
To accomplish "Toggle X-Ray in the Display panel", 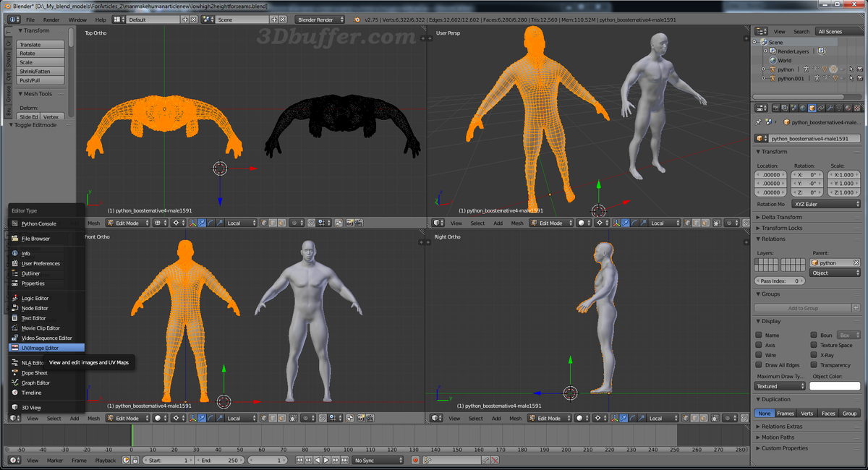I will coord(814,355).
